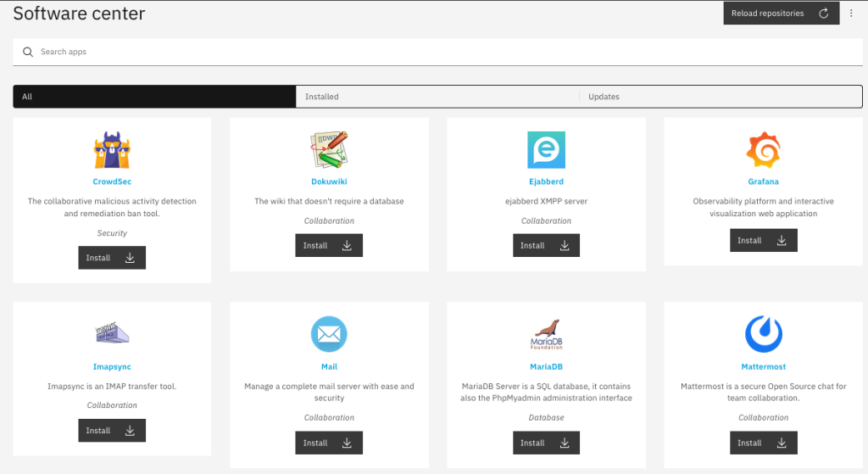Switch to the Installed tab
This screenshot has width=868, height=474.
click(x=437, y=97)
